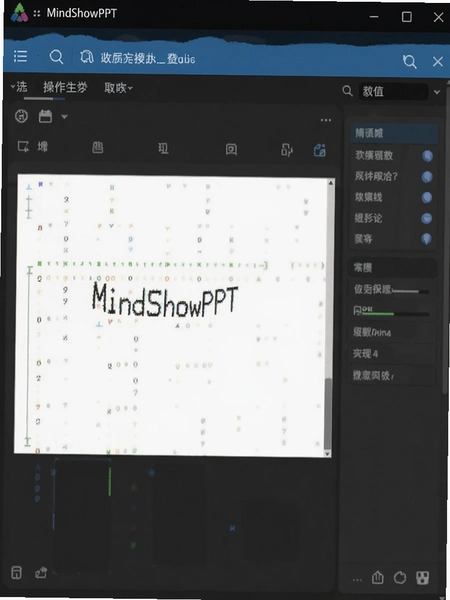Click the "常摄" section header in side panel
Image resolution: width=450 pixels, height=600 pixels.
(x=393, y=268)
